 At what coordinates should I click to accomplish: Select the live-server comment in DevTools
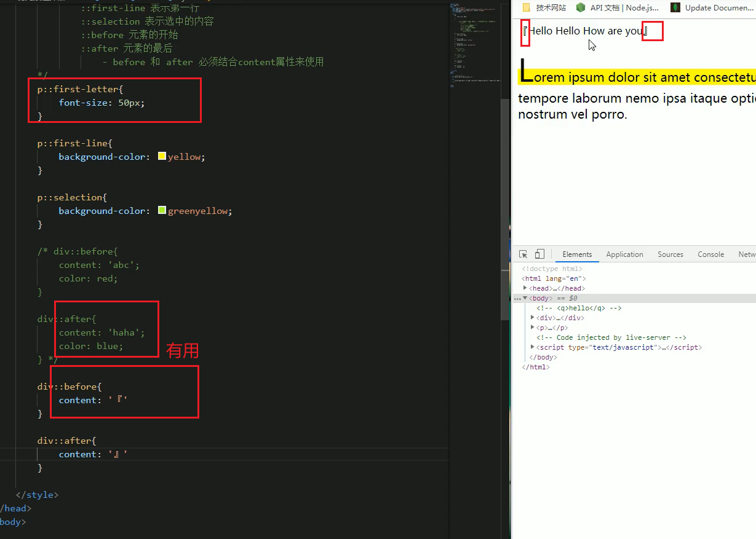point(611,337)
